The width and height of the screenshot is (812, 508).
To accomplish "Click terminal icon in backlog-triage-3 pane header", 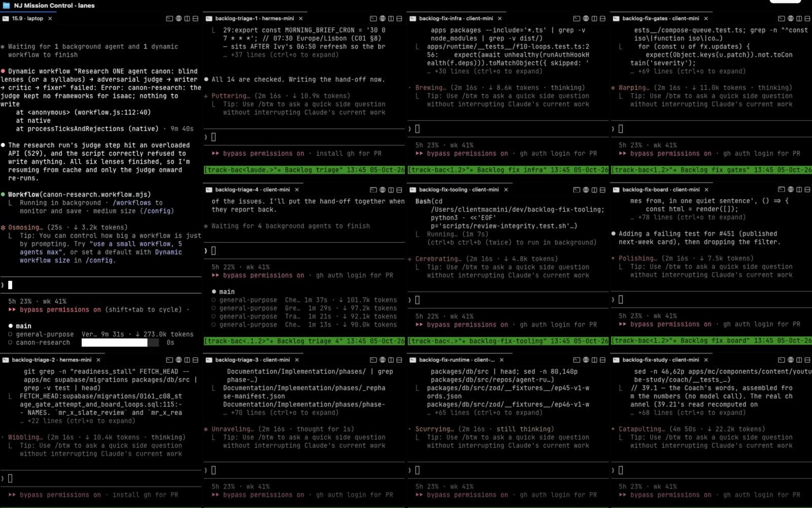I will [x=374, y=360].
